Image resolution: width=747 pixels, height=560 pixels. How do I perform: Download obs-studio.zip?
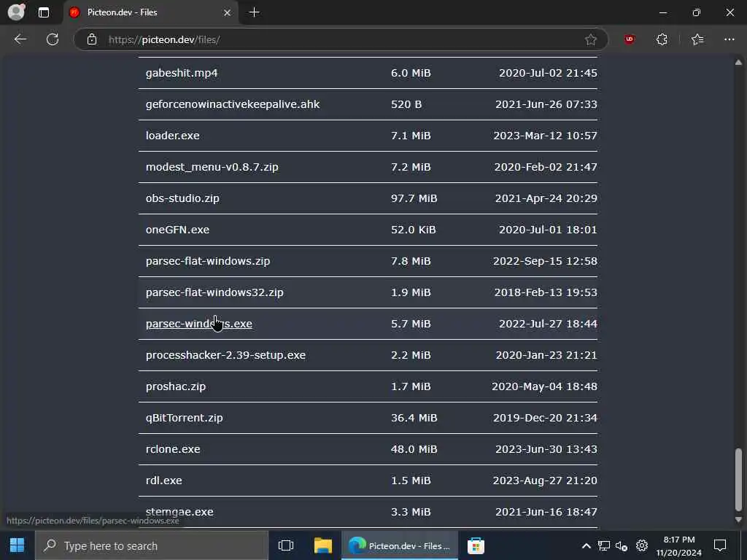point(182,198)
